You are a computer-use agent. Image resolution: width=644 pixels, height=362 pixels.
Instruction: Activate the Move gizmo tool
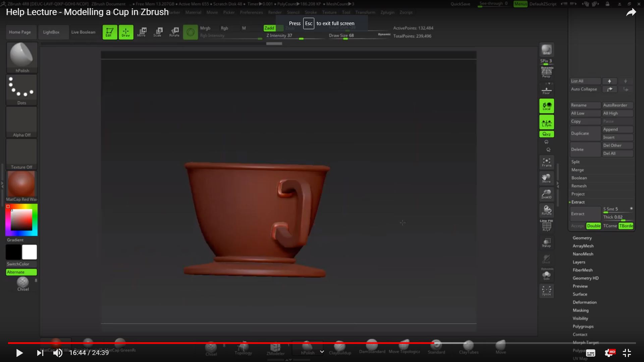point(142,32)
